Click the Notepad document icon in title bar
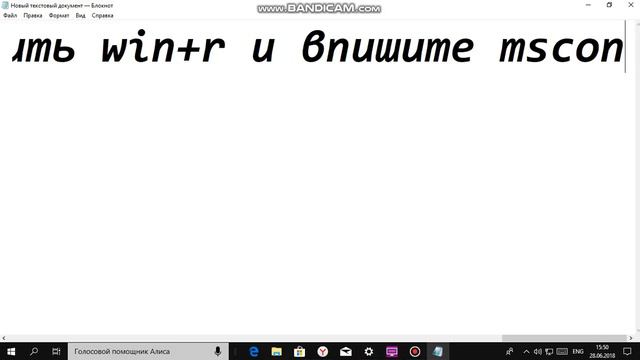 pyautogui.click(x=5, y=5)
